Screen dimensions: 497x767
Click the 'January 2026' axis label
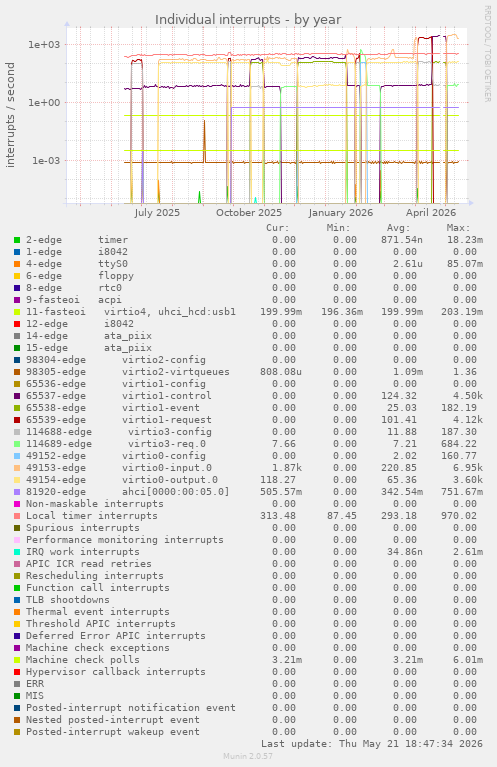pyautogui.click(x=340, y=213)
